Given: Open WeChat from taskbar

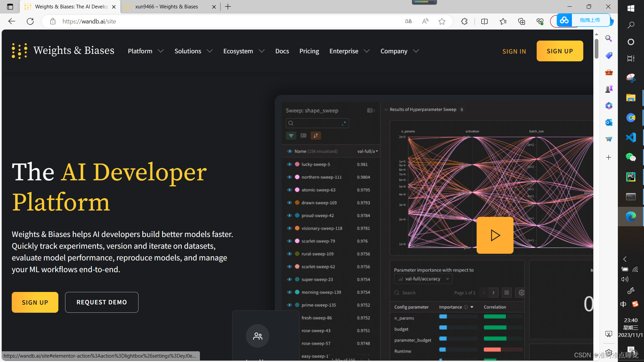Looking at the screenshot, I should tap(631, 157).
